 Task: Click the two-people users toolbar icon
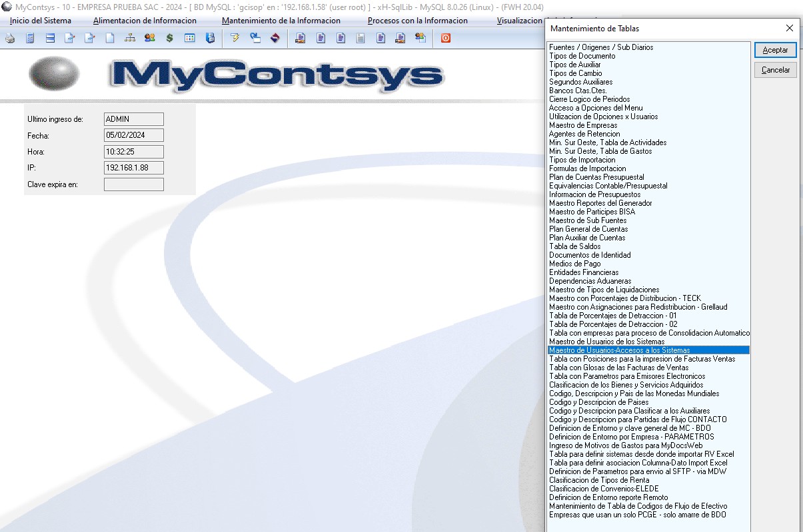[149, 38]
